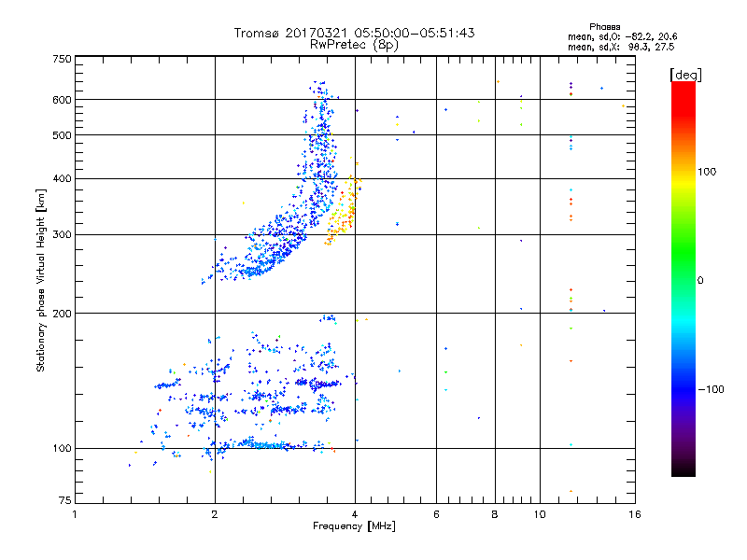Select the subtitle "RwPretec (8p)"
The height and width of the screenshot is (560, 747).
[354, 45]
